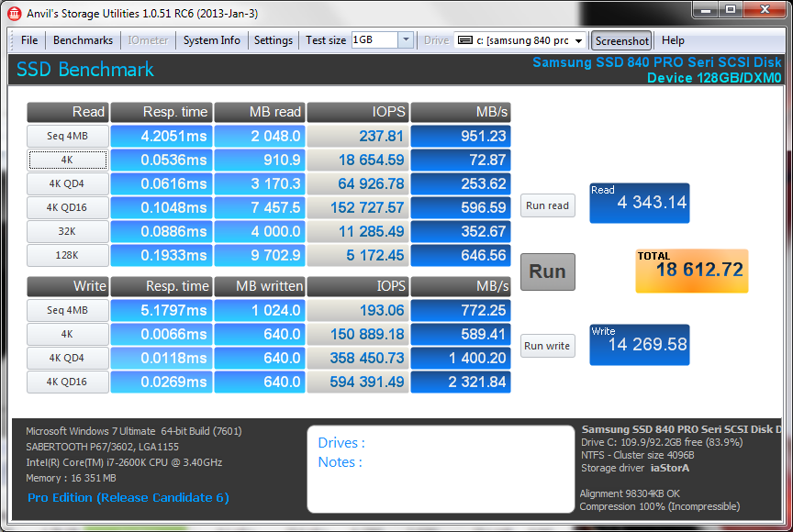Click the Write score 14 269.58 box

click(639, 345)
